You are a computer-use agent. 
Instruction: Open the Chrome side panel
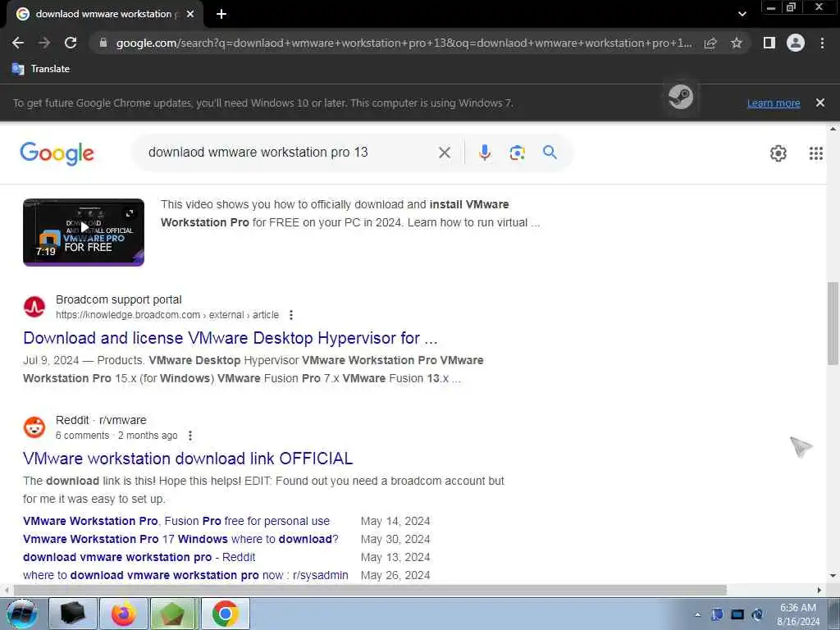click(769, 43)
